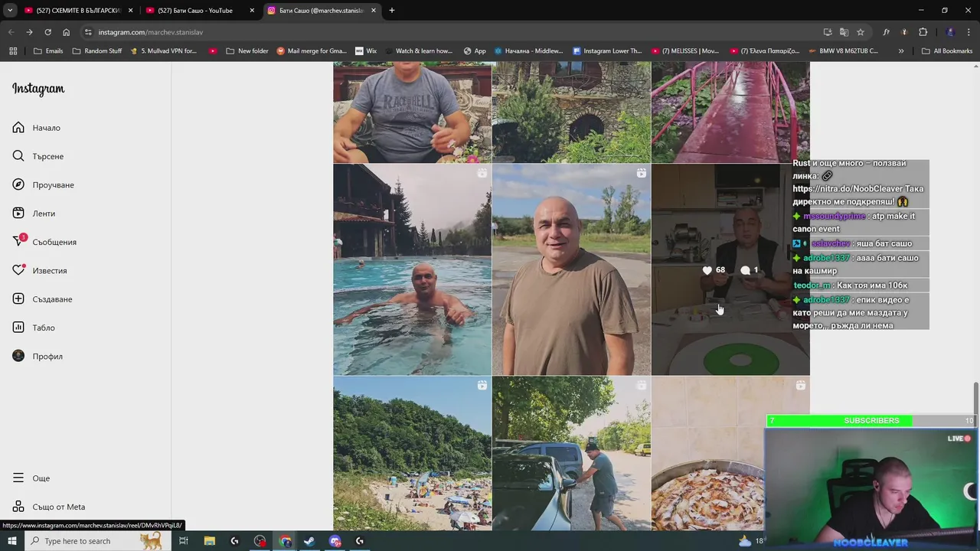
Task: Open the swimming pool reel thumbnail
Action: coord(412,269)
